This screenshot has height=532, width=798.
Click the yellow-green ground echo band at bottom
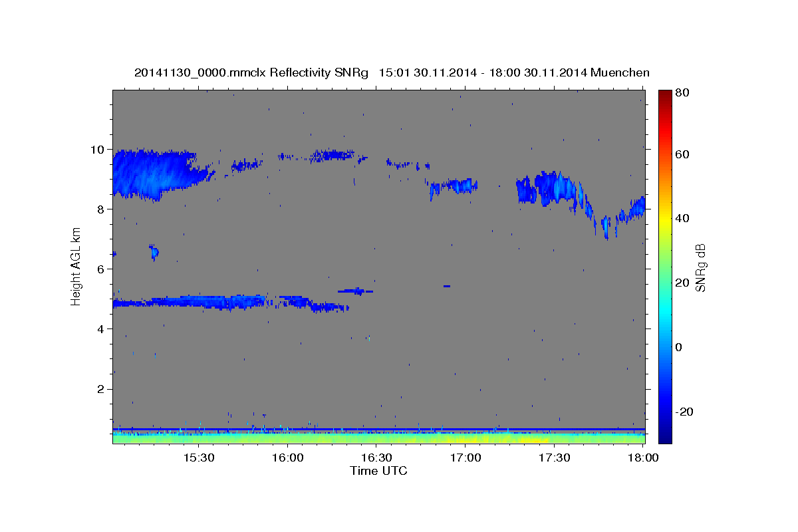point(379,438)
